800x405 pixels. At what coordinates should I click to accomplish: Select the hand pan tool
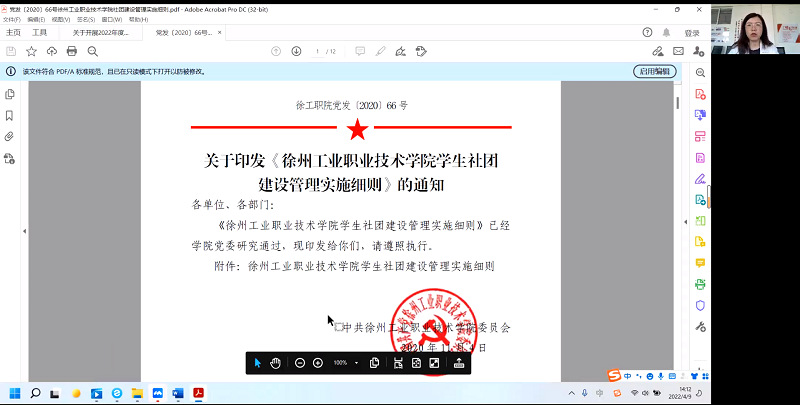pos(275,362)
